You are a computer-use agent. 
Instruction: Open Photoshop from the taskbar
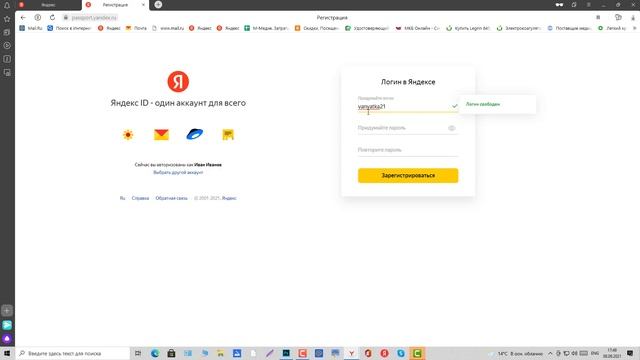point(286,353)
